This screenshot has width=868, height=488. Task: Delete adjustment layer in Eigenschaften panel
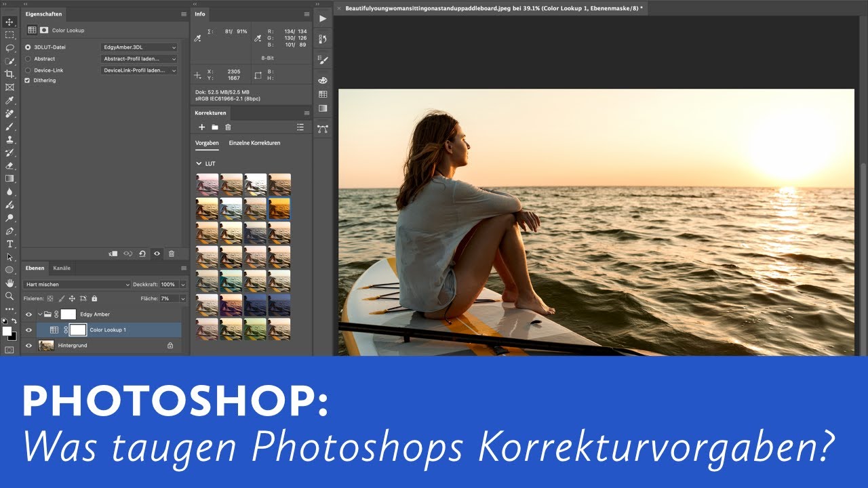pyautogui.click(x=171, y=253)
